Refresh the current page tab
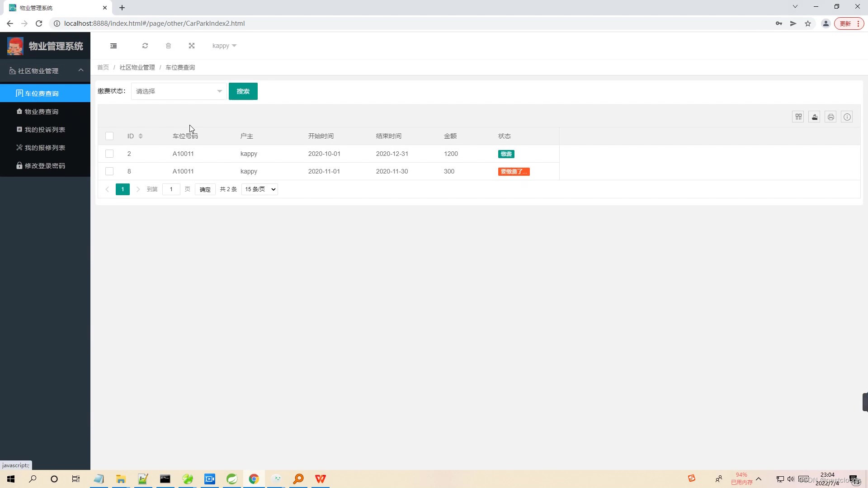The image size is (868, 488). point(145,46)
